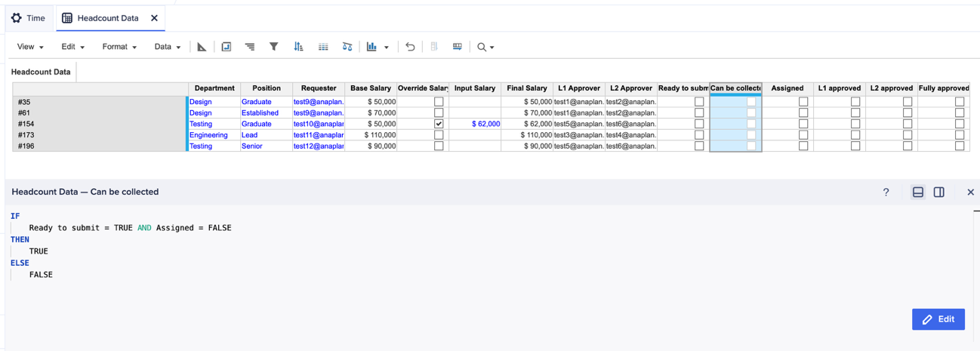
Task: Click the L1 Approver column header
Action: click(x=579, y=88)
